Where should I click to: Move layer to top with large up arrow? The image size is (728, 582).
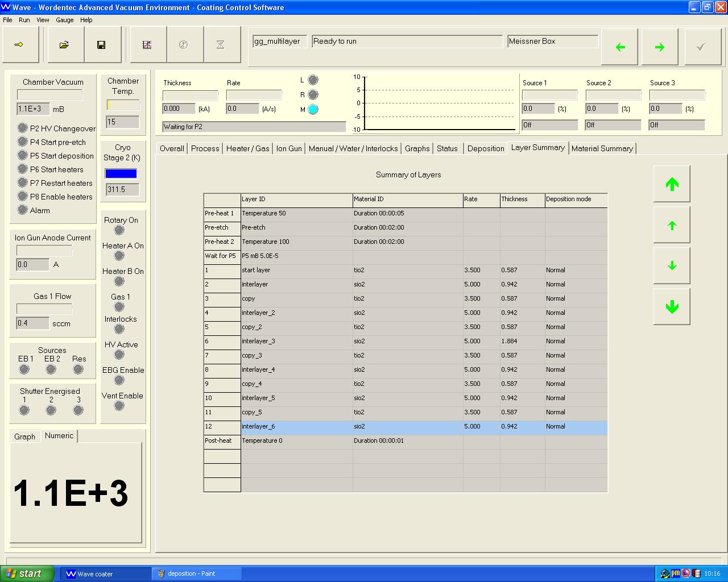672,184
